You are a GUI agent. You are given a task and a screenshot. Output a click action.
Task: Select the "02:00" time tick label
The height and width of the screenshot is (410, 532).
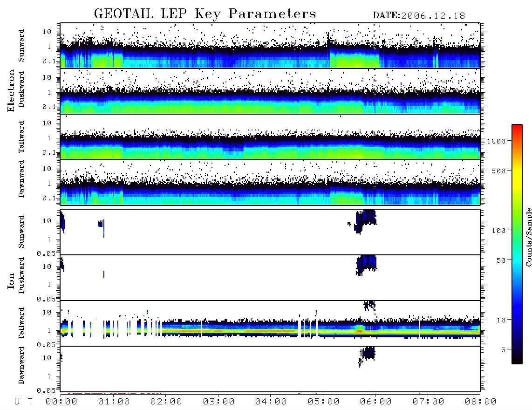click(x=166, y=402)
